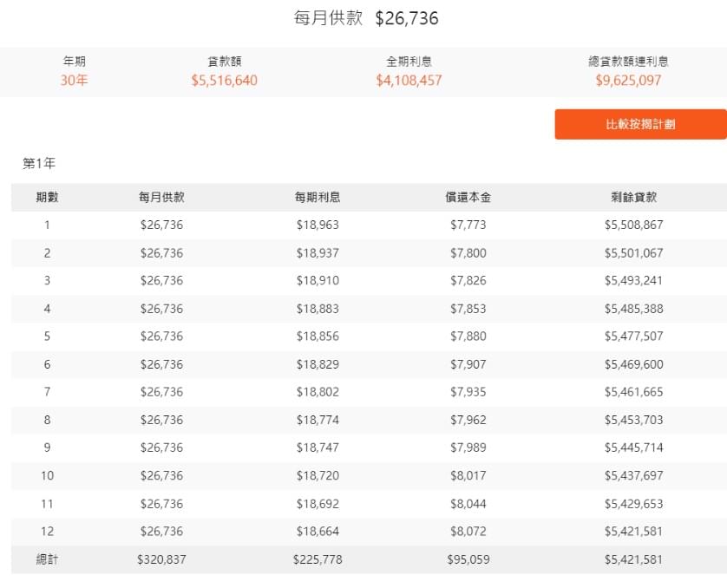This screenshot has width=727, height=588.
Task: Click principal $8,017 in period 10
Action: 468,475
